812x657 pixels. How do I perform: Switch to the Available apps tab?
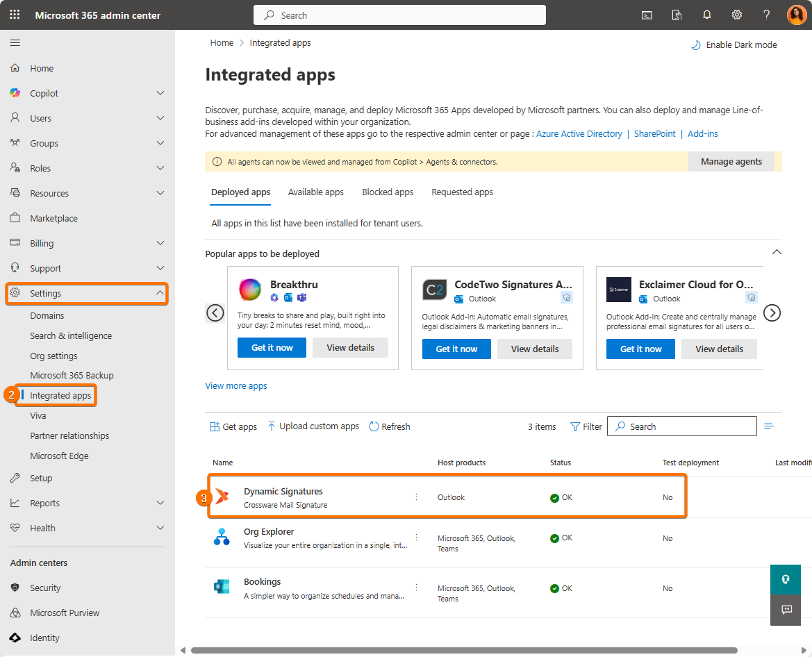tap(315, 192)
